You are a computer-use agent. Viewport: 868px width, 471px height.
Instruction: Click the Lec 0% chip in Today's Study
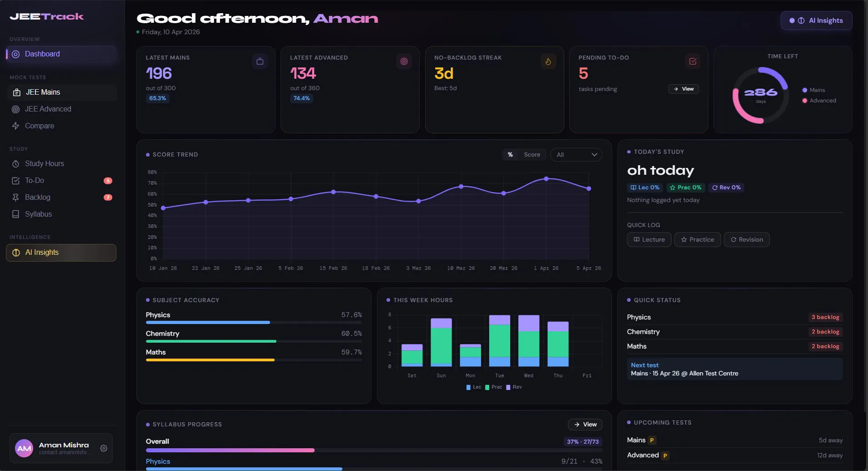pyautogui.click(x=645, y=187)
